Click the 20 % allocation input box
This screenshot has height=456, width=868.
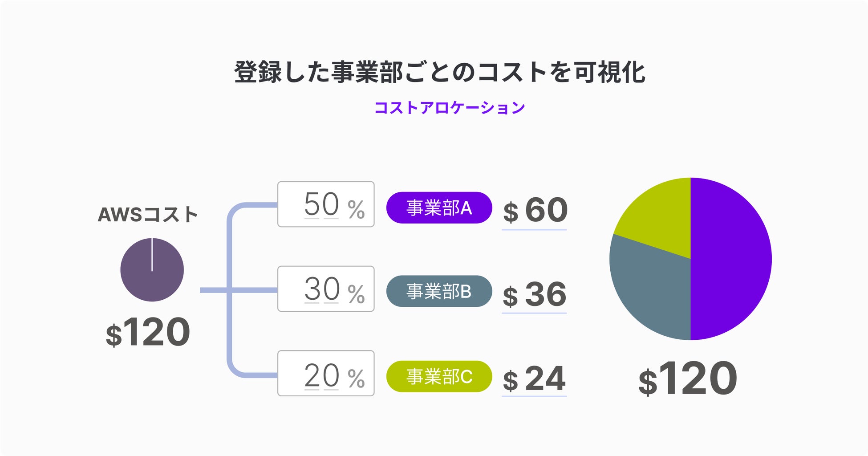pyautogui.click(x=326, y=374)
